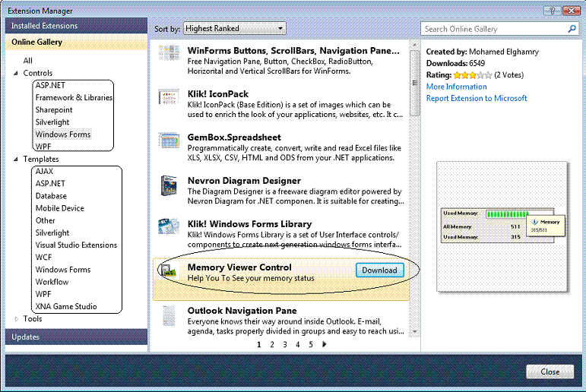Open the Updates section
Screen dimensions: 586x392
[76, 337]
